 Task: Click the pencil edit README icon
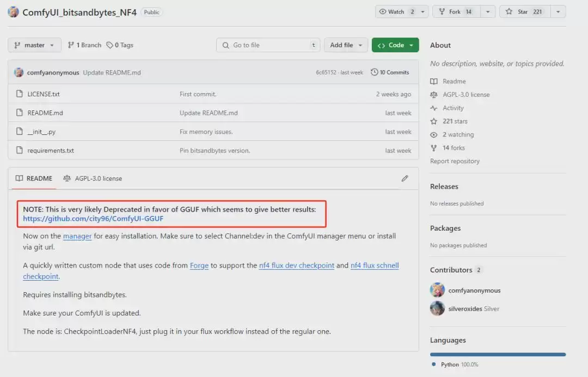pos(405,178)
